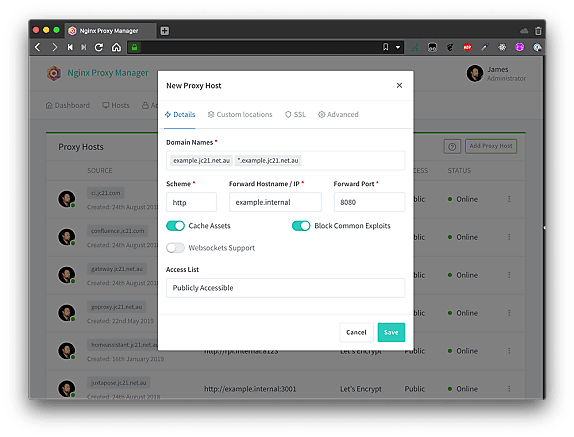Save the new proxy host
Image resolution: width=574 pixels, height=437 pixels.
click(x=391, y=332)
